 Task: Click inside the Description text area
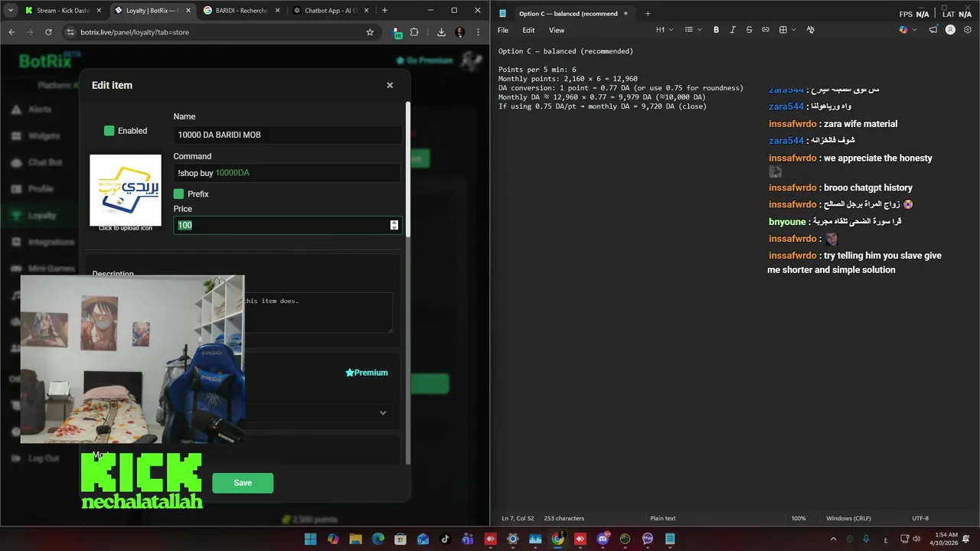(318, 312)
